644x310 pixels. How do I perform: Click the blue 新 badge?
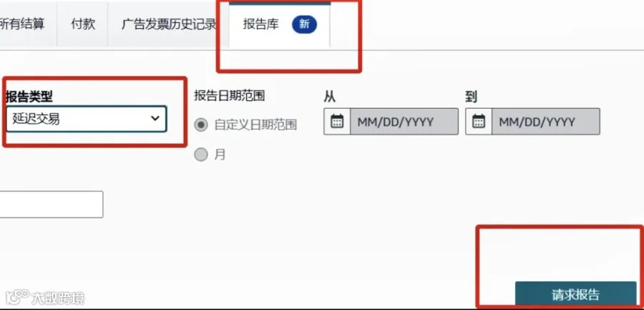(x=304, y=24)
